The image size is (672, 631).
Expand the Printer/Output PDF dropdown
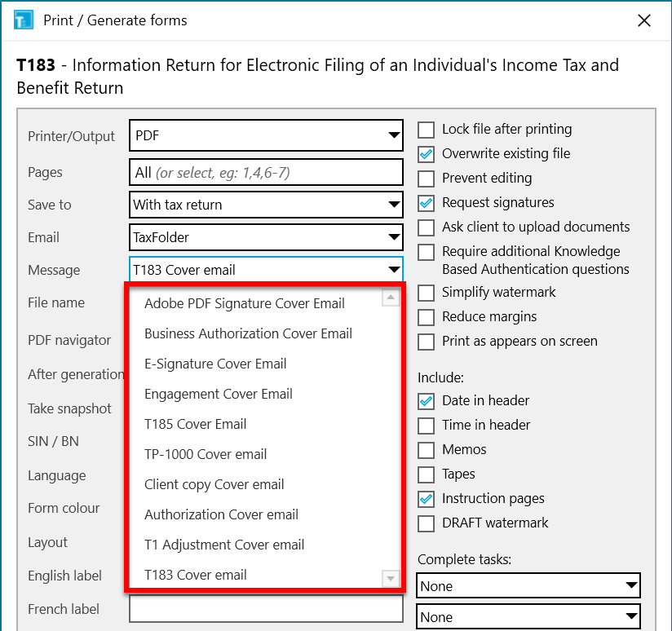(x=394, y=136)
